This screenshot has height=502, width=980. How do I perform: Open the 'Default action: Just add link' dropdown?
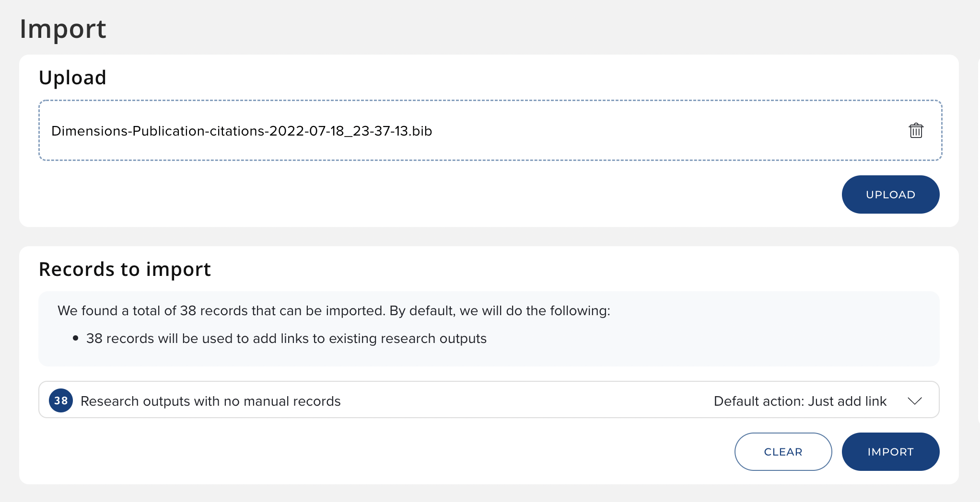[800, 401]
